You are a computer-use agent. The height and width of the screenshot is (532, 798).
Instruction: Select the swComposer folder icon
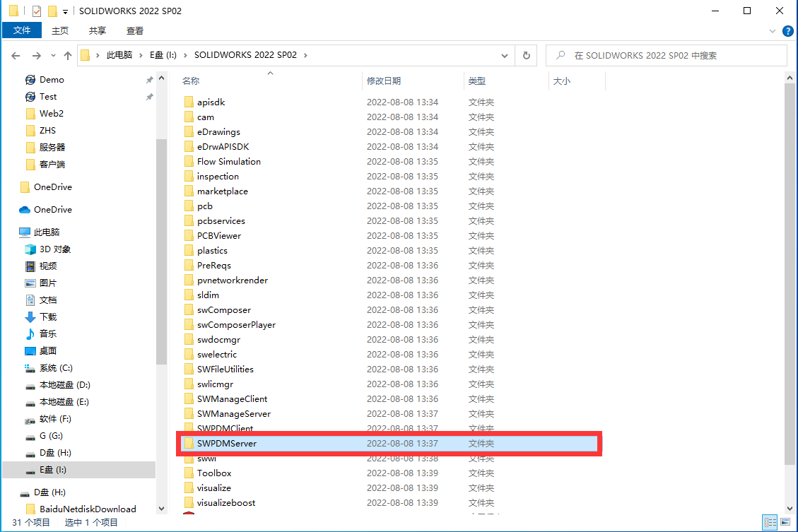[189, 309]
